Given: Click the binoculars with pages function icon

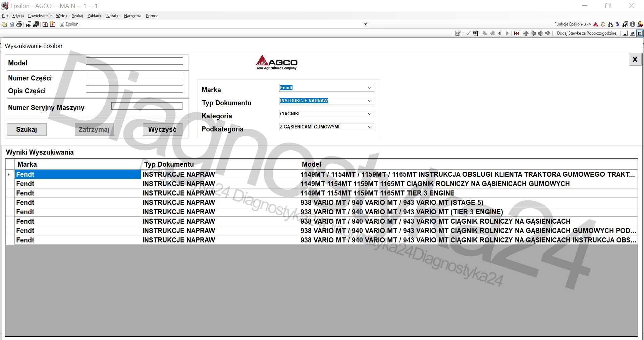Looking at the screenshot, I should (625, 24).
